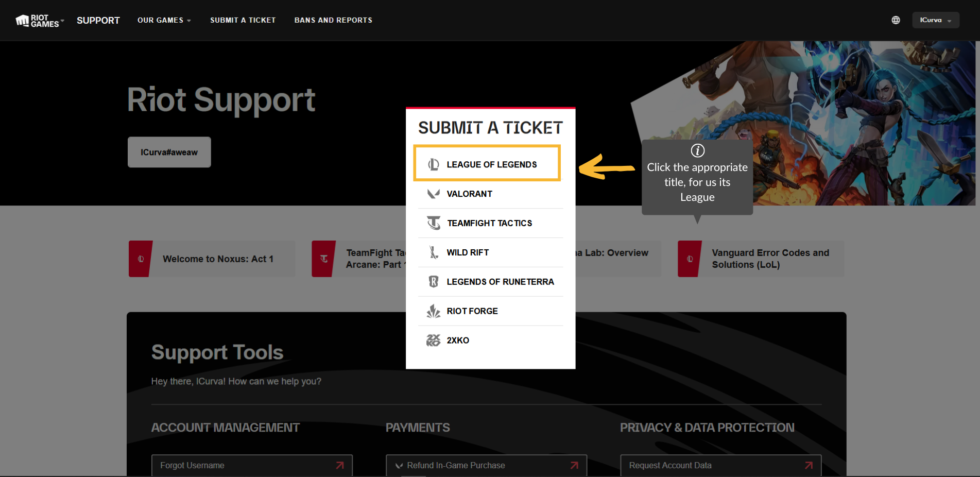Click the Wild Rift icon
980x477 pixels.
coord(434,252)
